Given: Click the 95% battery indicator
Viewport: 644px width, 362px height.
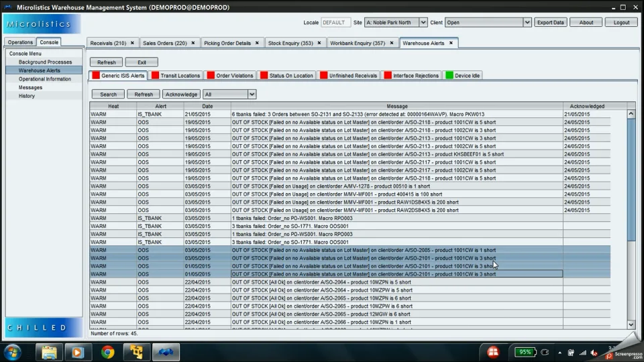Looking at the screenshot, I should tap(525, 352).
